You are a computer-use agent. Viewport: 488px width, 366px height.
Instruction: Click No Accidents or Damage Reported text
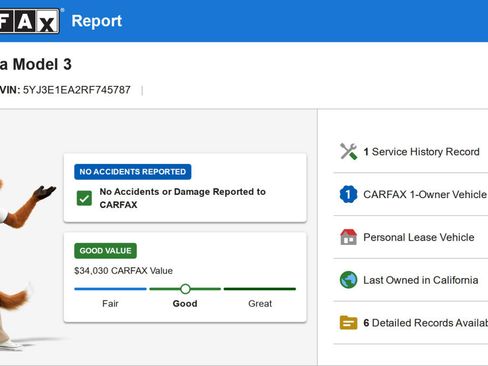[x=183, y=198]
